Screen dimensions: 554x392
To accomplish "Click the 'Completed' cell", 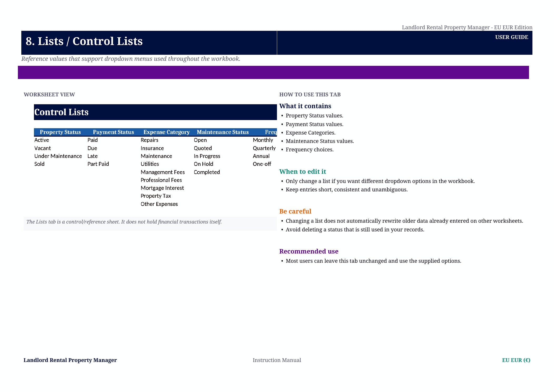I will 207,172.
